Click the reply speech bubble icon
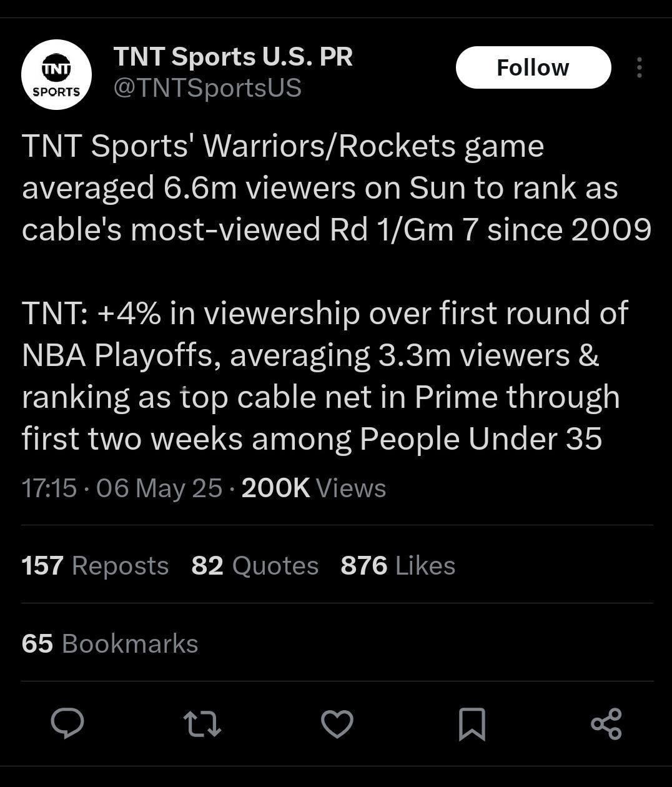This screenshot has height=787, width=672. click(67, 723)
